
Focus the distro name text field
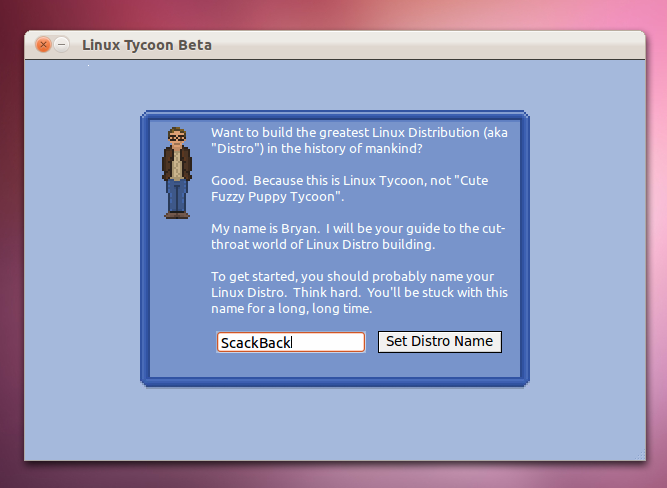coord(291,342)
